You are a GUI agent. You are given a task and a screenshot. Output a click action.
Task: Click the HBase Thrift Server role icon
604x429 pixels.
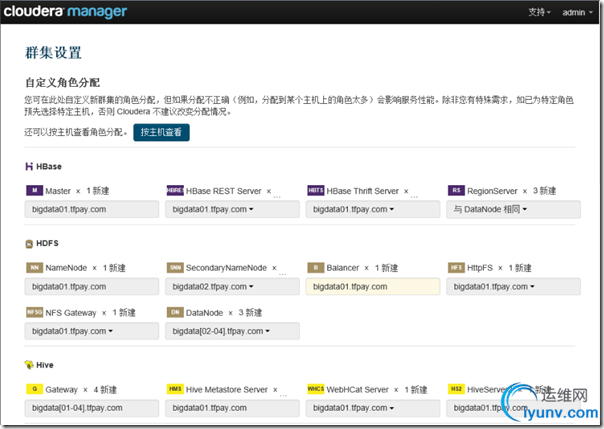point(315,190)
